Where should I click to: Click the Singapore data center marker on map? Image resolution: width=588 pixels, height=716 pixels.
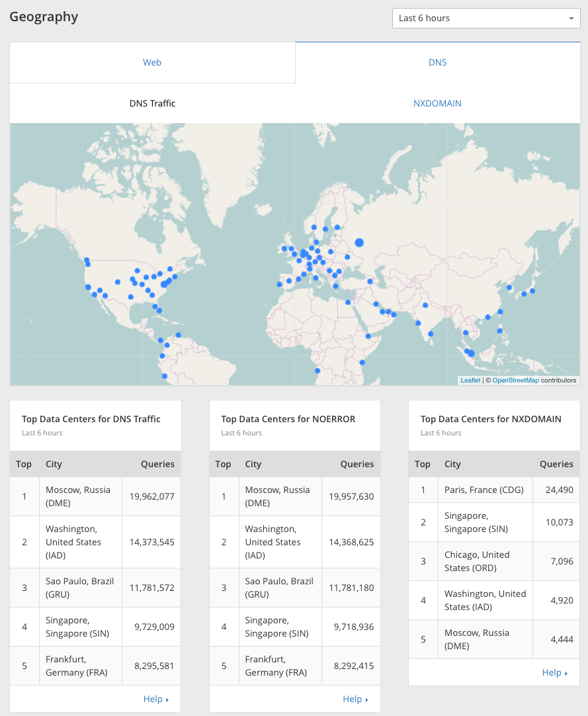tap(471, 353)
